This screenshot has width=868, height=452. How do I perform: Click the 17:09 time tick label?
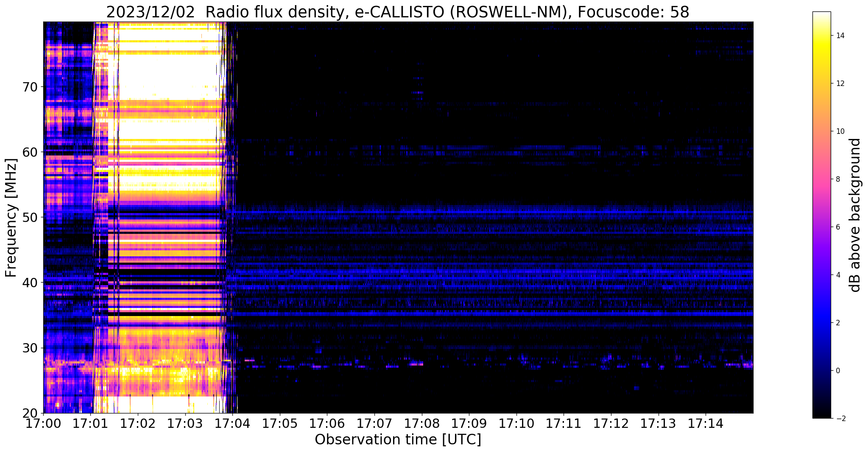click(x=469, y=423)
